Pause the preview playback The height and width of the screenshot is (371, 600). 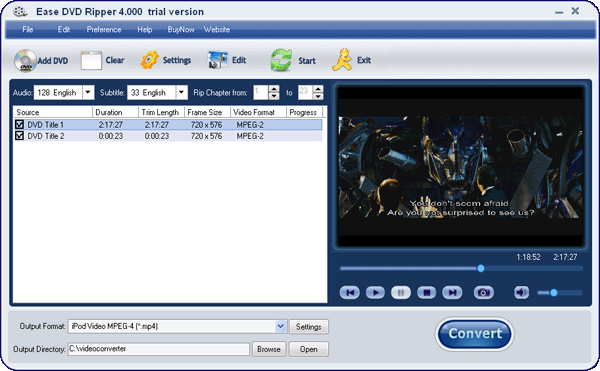pyautogui.click(x=401, y=293)
